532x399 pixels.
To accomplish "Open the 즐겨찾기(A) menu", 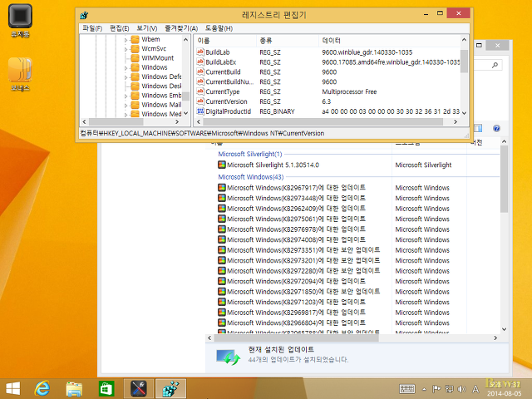I will [x=181, y=28].
